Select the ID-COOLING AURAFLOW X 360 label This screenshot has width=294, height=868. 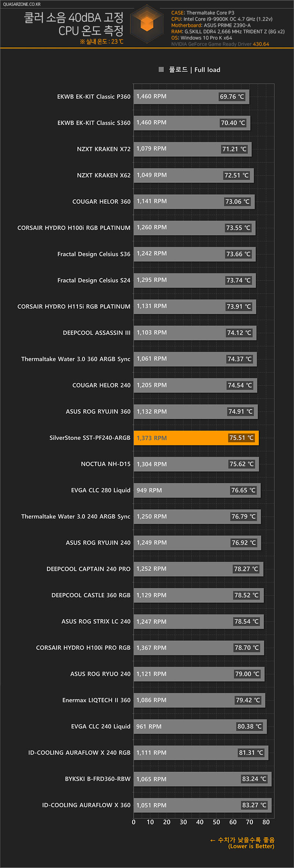coord(86,805)
